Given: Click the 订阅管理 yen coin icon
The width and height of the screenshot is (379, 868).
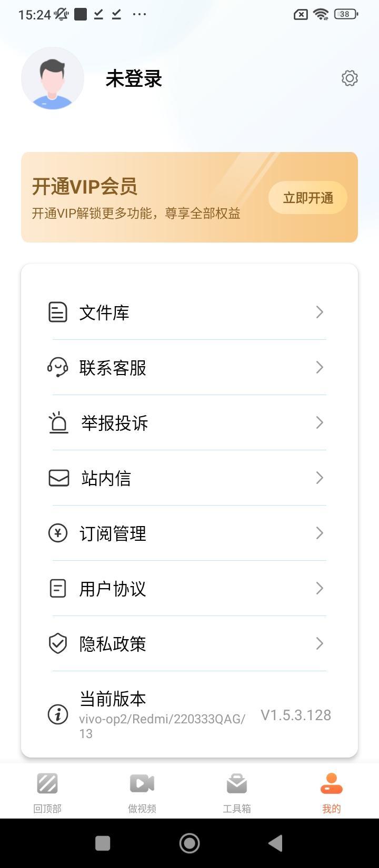Looking at the screenshot, I should click(x=58, y=533).
